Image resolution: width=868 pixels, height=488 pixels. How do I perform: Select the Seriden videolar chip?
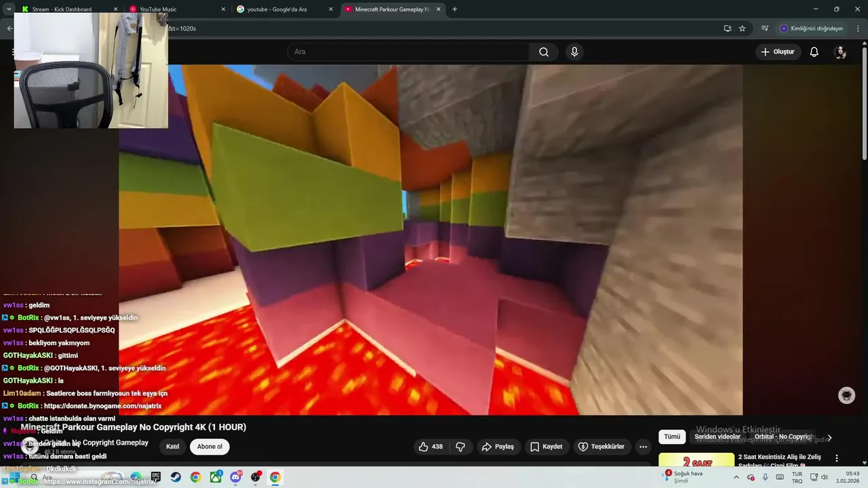tap(717, 437)
